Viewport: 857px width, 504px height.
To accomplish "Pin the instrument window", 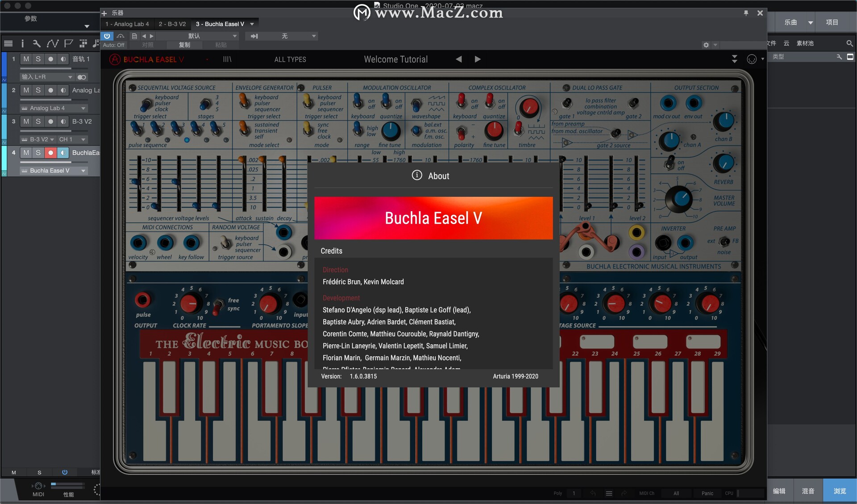I will (x=746, y=13).
